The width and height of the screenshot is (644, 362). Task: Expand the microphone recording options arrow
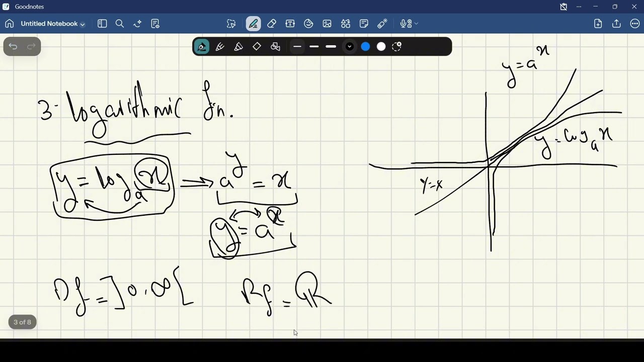[416, 24]
